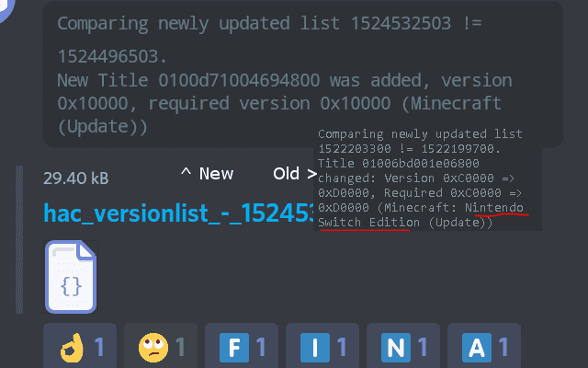Viewport: 588px width, 368px height.
Task: Click Title 01006bd001e06800 in old message
Action: [398, 164]
